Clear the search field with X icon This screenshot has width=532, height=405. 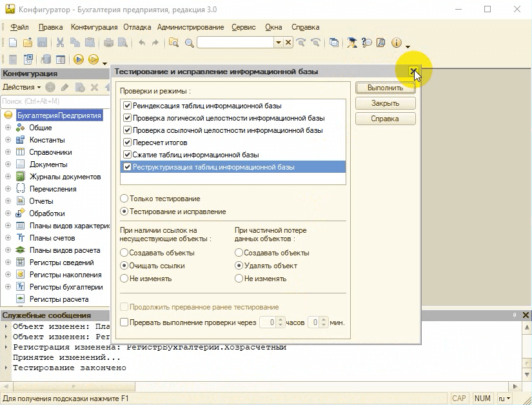[x=288, y=43]
